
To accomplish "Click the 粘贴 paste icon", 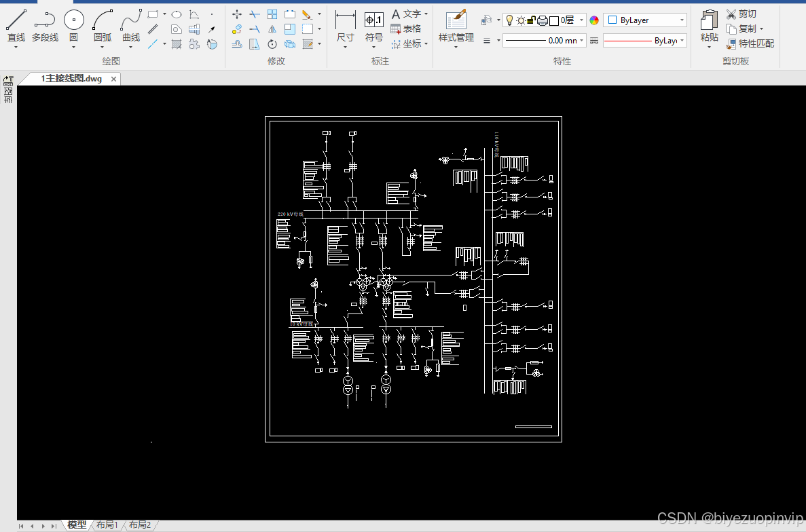I will pyautogui.click(x=710, y=20).
